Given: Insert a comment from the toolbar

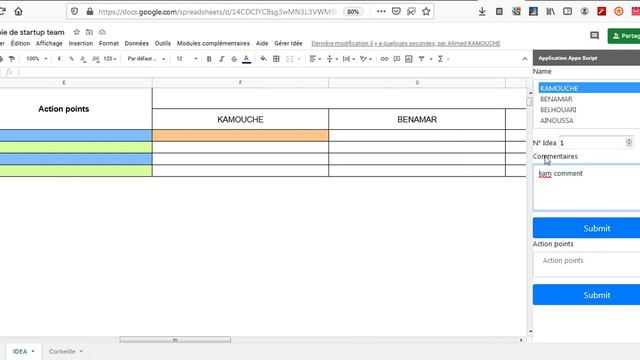Looking at the screenshot, I should 397,59.
